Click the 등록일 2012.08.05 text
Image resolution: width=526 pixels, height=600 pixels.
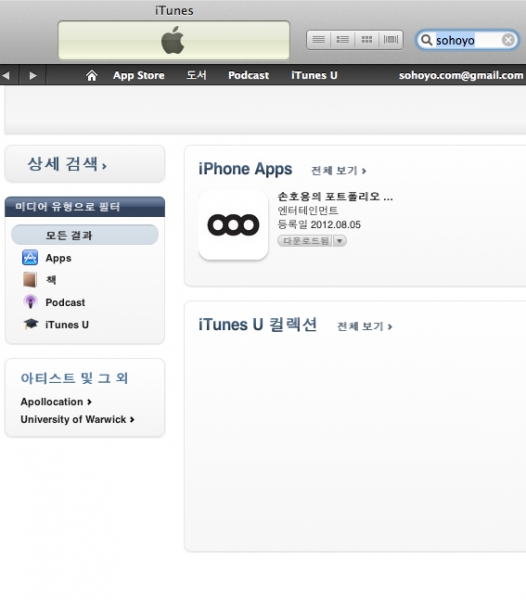(319, 225)
